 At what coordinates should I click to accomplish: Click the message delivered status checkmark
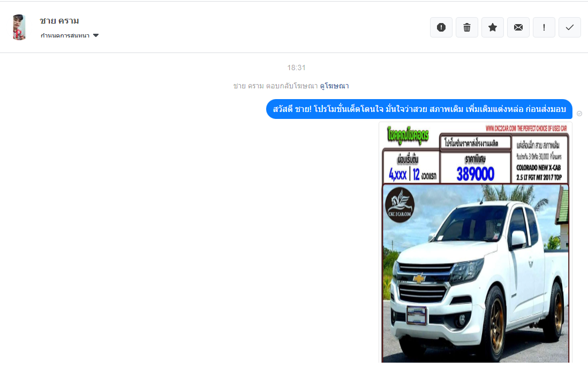click(x=579, y=114)
